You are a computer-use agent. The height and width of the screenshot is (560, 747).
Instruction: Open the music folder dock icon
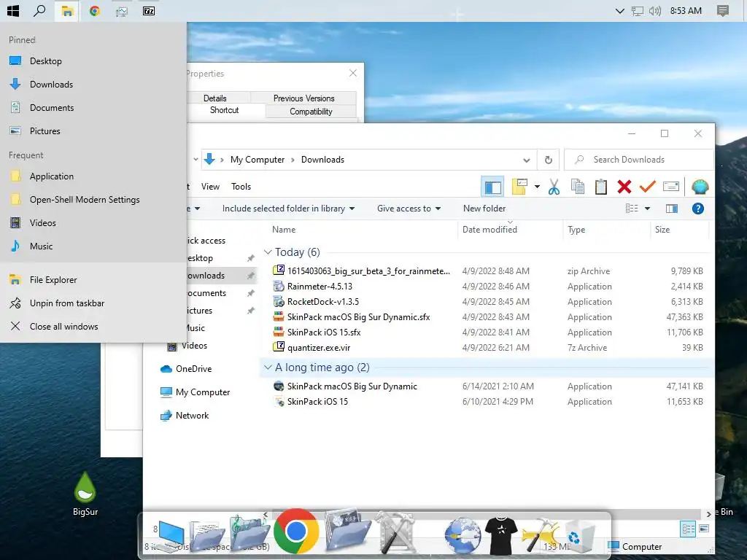pos(249,532)
